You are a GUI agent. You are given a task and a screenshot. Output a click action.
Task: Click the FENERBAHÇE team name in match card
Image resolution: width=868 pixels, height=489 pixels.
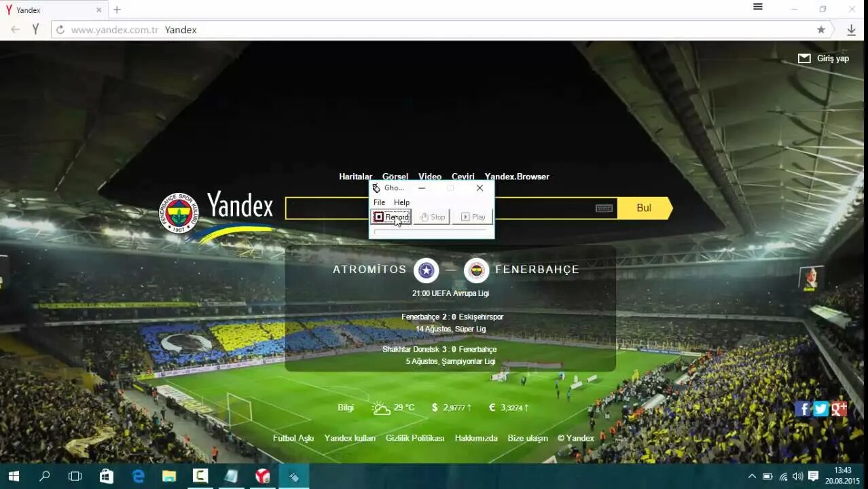tap(537, 270)
